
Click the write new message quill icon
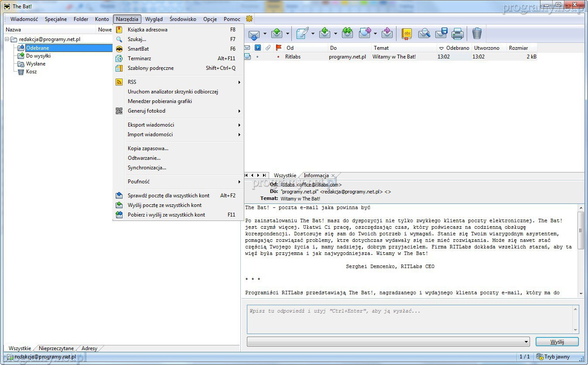tap(302, 33)
